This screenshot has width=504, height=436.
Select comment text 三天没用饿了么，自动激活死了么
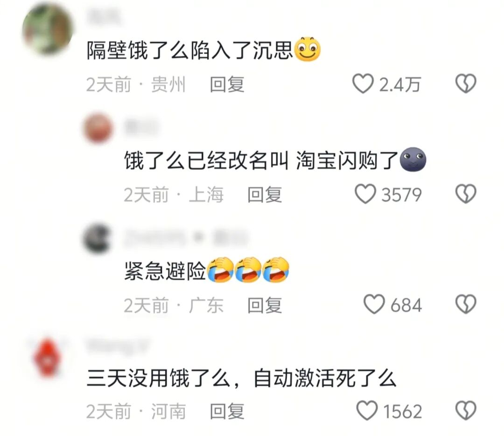pos(241,378)
